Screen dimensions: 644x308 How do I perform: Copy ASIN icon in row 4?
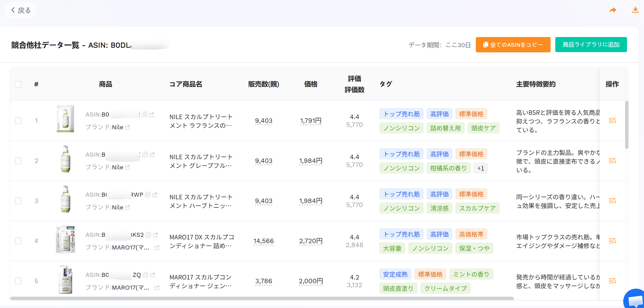pos(148,235)
